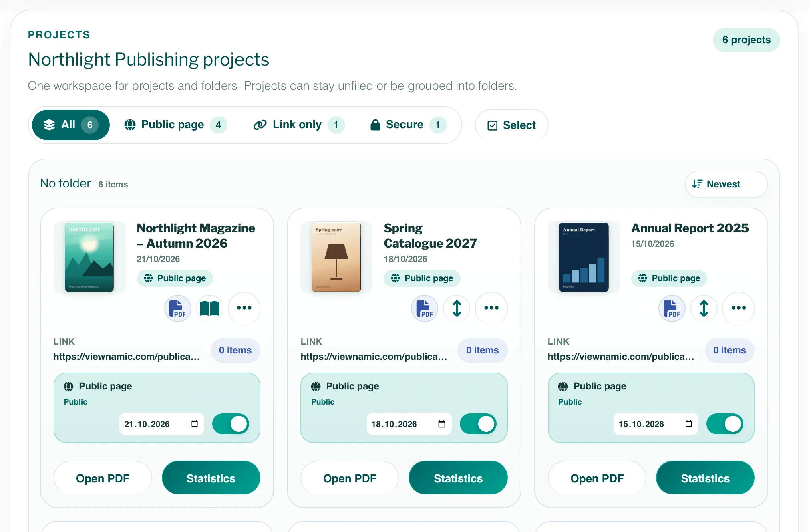Viewport: 809px width, 532px height.
Task: Click Spring Catalogue publication link URL
Action: click(374, 357)
